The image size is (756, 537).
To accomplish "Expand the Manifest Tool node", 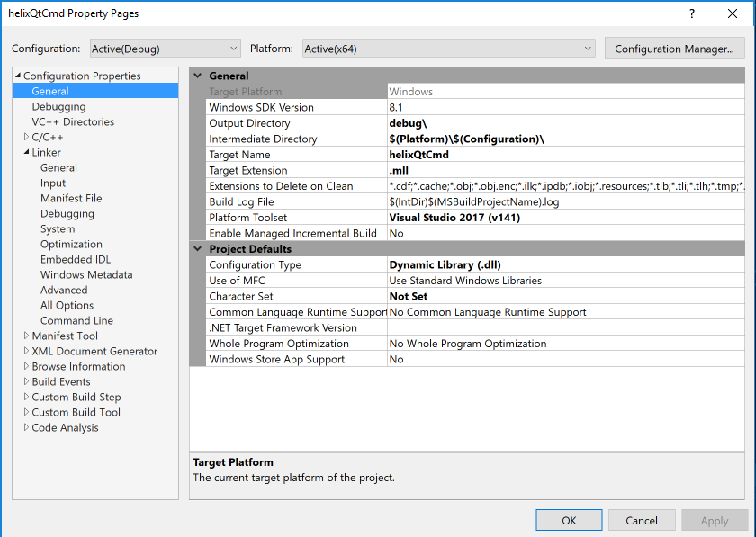I will point(25,336).
